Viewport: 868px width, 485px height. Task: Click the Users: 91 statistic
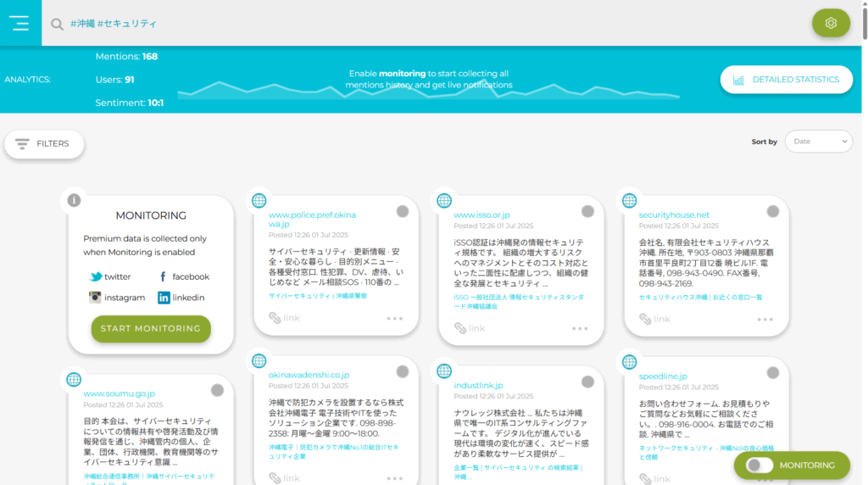[x=114, y=80]
